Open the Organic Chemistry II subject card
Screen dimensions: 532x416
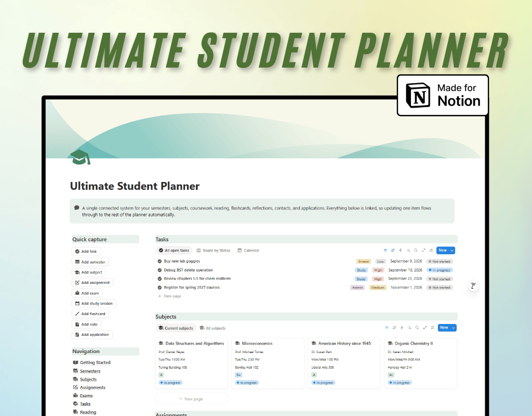point(420,362)
